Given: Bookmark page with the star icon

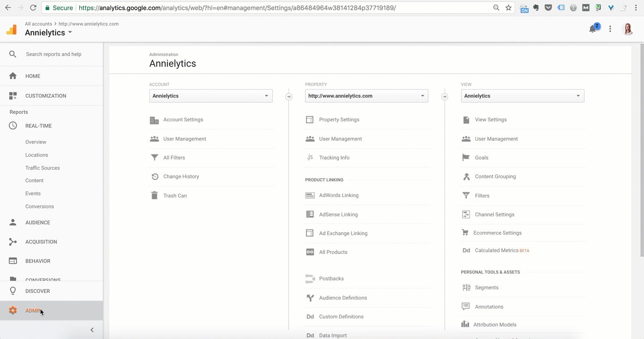Looking at the screenshot, I should [x=508, y=8].
